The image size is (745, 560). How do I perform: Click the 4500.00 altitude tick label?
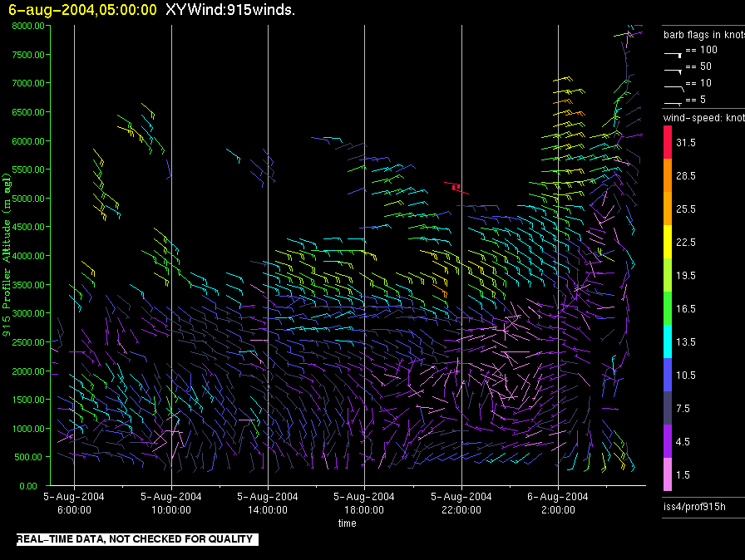[x=28, y=227]
